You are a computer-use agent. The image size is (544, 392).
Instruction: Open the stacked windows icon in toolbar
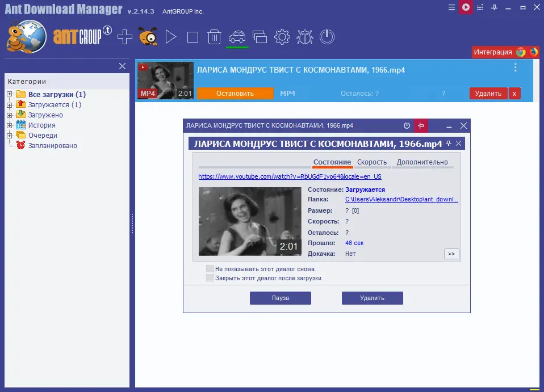click(260, 37)
